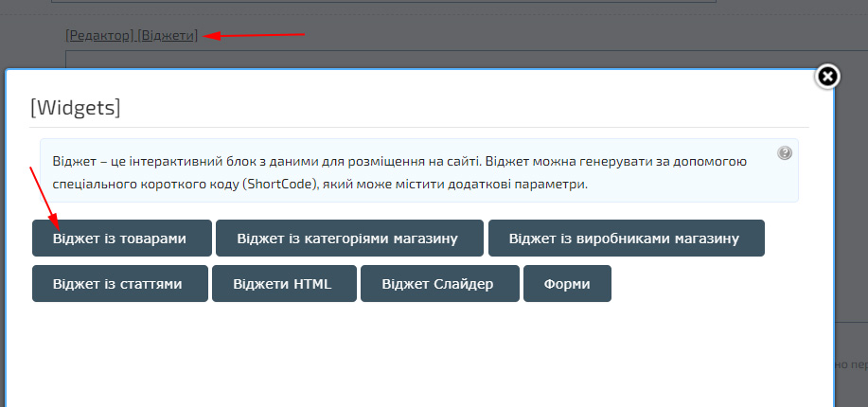Click the (ShortCode) term in the description

pyautogui.click(x=277, y=184)
